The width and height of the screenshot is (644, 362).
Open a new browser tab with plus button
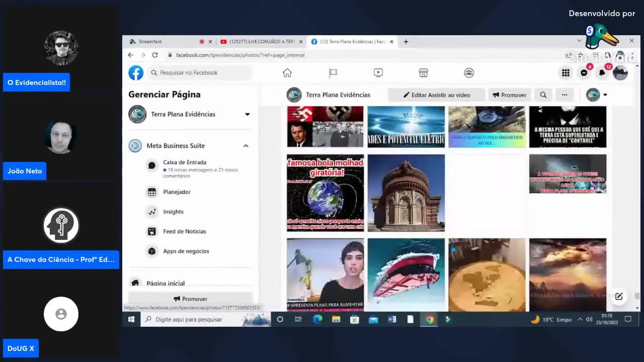coord(406,42)
